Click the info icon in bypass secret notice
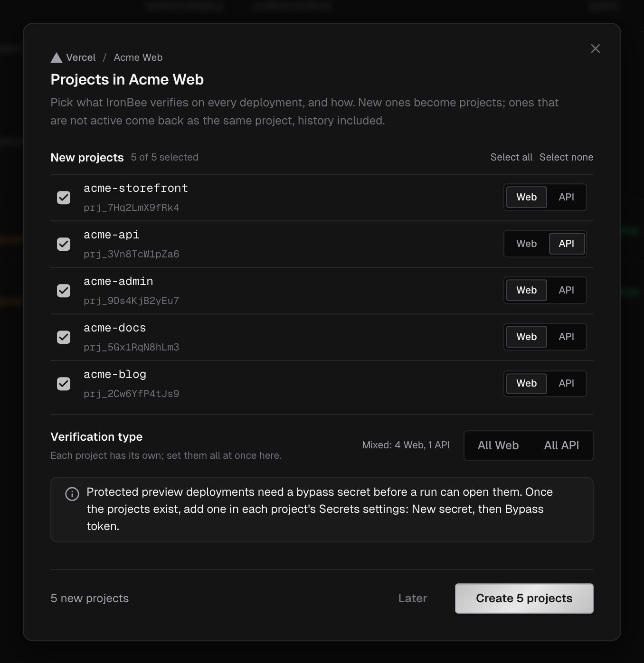644x663 pixels. point(72,494)
